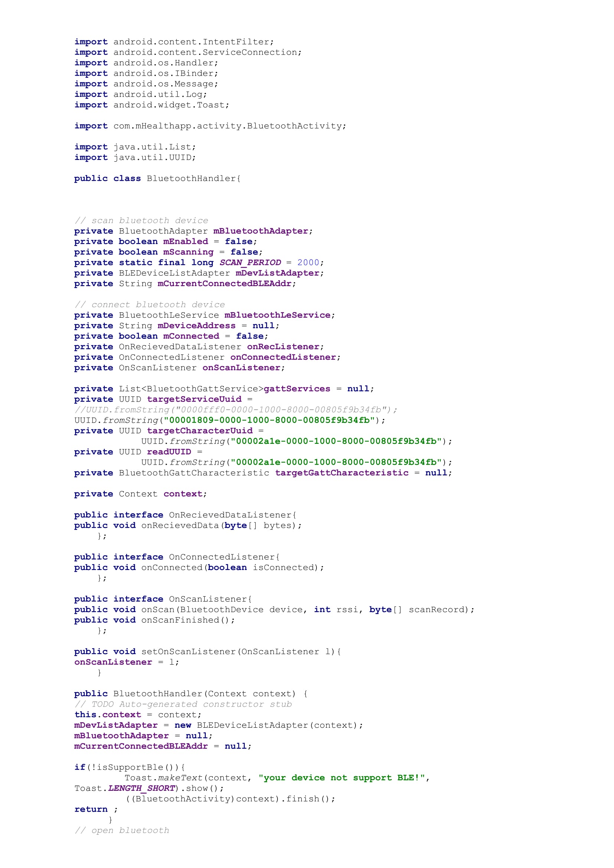Click the 'connect bluetooth device' comment
Screen dimensions: 614x868
pos(149,305)
